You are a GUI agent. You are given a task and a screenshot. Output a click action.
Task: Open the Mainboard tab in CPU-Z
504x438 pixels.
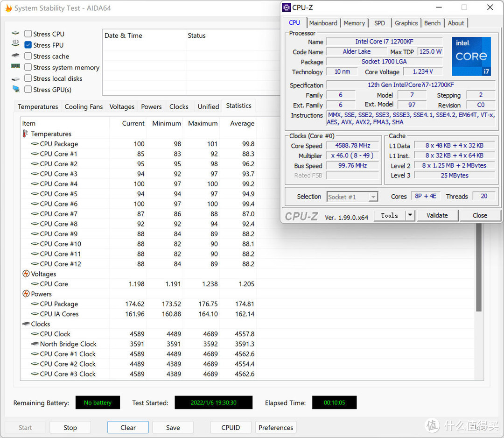pyautogui.click(x=323, y=23)
